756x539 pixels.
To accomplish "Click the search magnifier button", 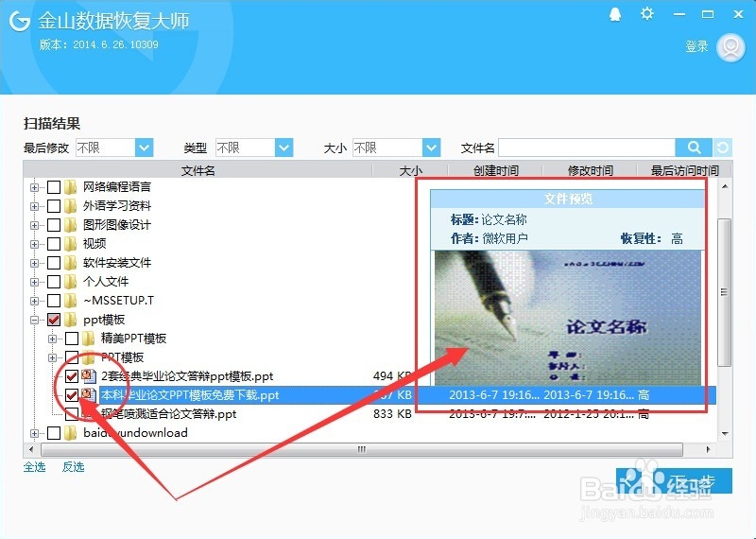I will 694,148.
